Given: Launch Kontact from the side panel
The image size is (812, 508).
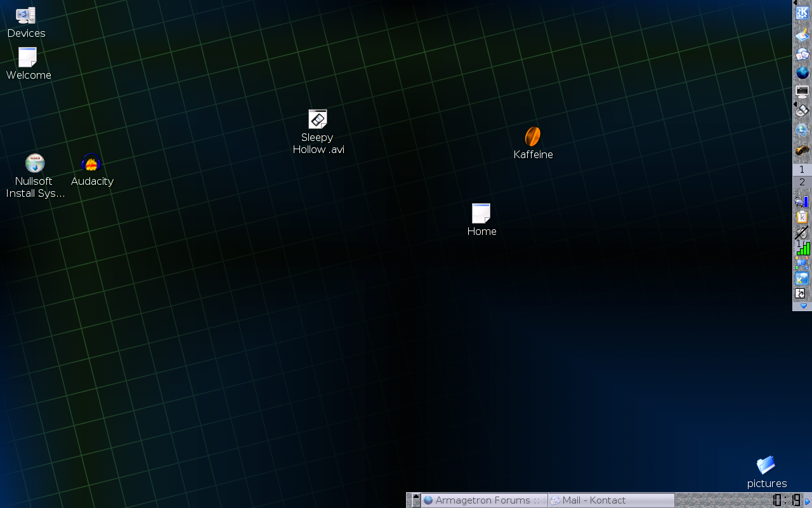Looking at the screenshot, I should coord(802,55).
